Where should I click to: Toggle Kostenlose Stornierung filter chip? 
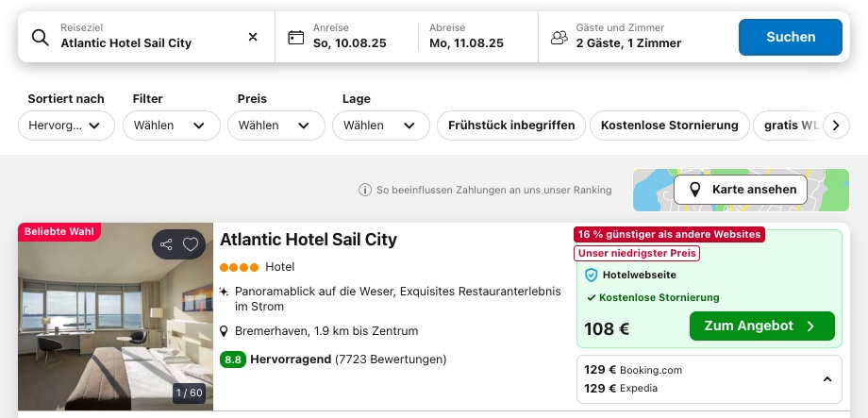(669, 125)
